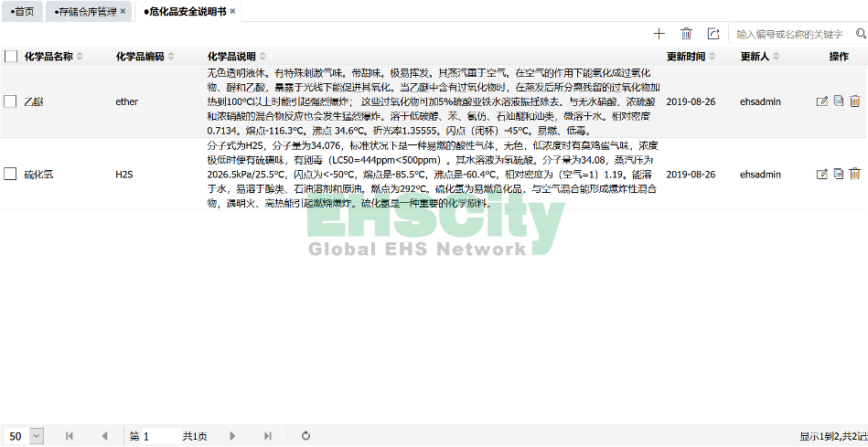Click the search magnifier icon

(x=861, y=34)
